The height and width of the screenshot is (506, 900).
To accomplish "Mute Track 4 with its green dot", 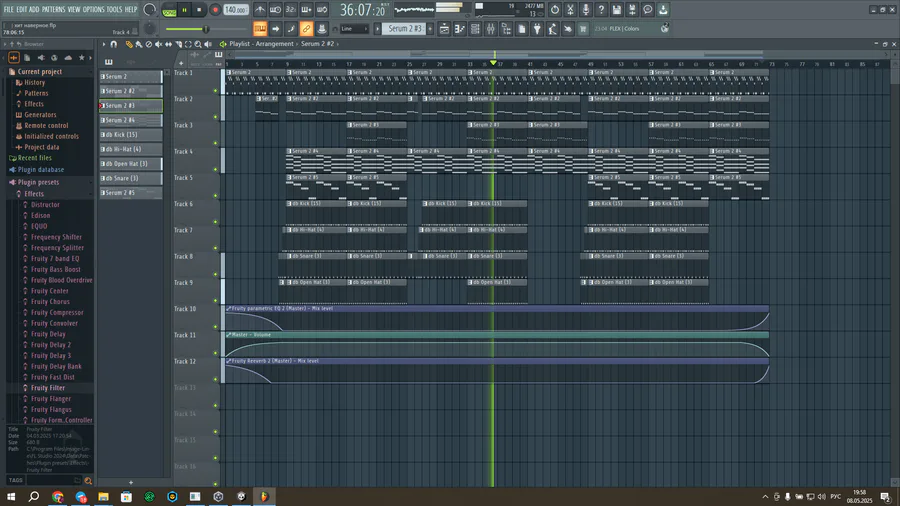I will tap(216, 169).
